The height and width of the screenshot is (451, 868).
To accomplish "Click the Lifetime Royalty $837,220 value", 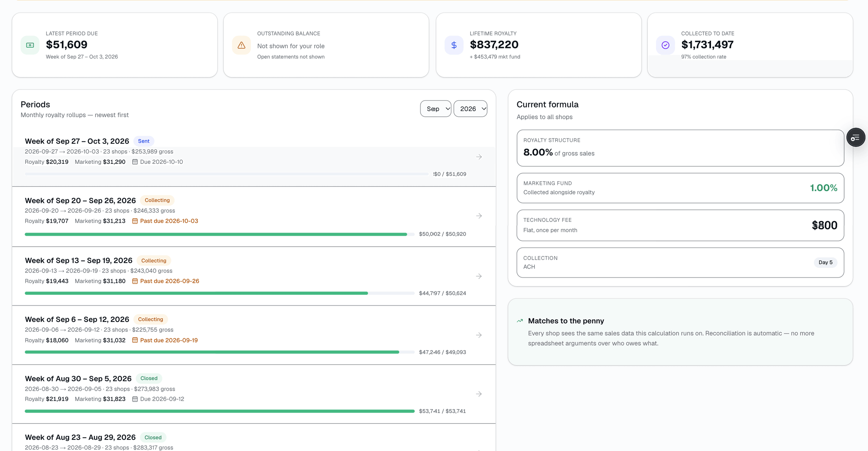I will point(494,44).
